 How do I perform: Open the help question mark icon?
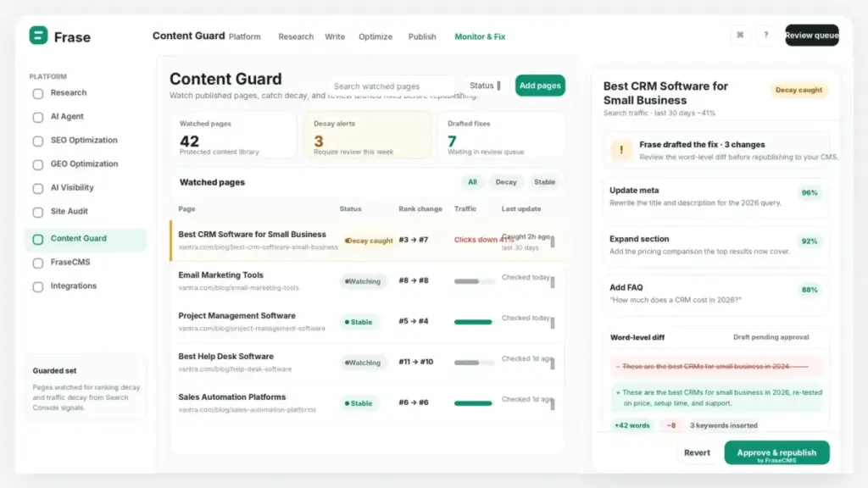tap(766, 35)
